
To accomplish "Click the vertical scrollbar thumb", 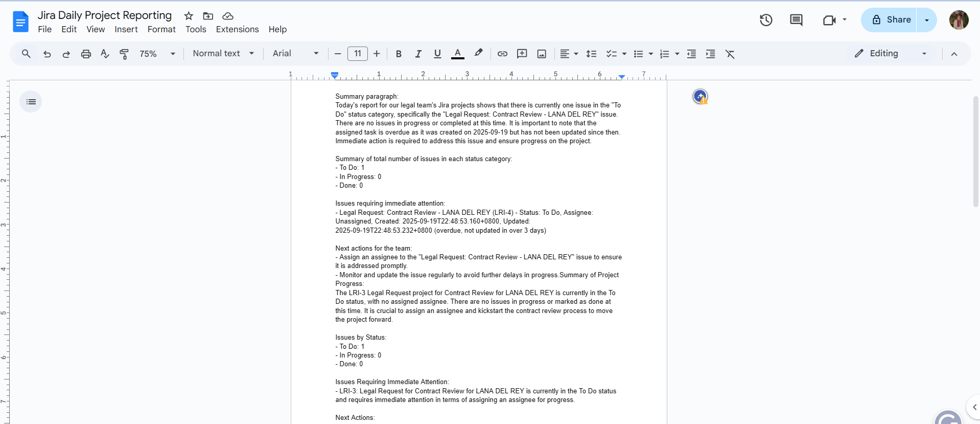I will coord(975,151).
